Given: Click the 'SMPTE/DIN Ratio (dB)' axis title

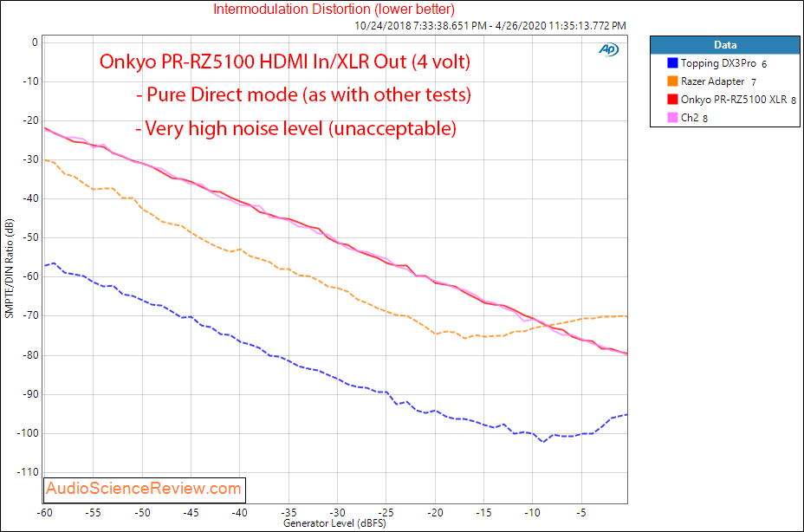Looking at the screenshot, I should [9, 269].
